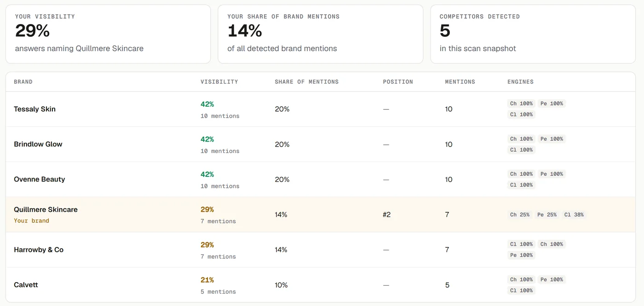Screen dimensions: 644x306
Task: Click Quillmere Skincare's mentions count of 7
Action: (x=447, y=215)
